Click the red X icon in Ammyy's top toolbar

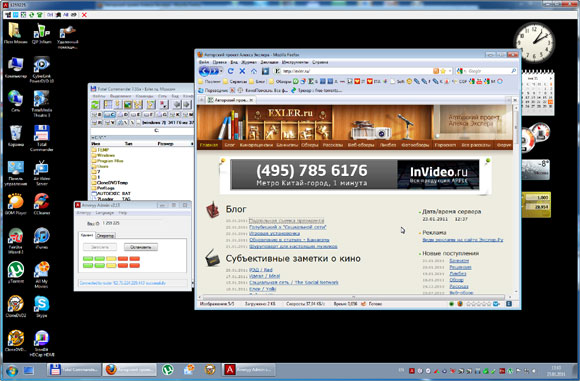point(84,15)
